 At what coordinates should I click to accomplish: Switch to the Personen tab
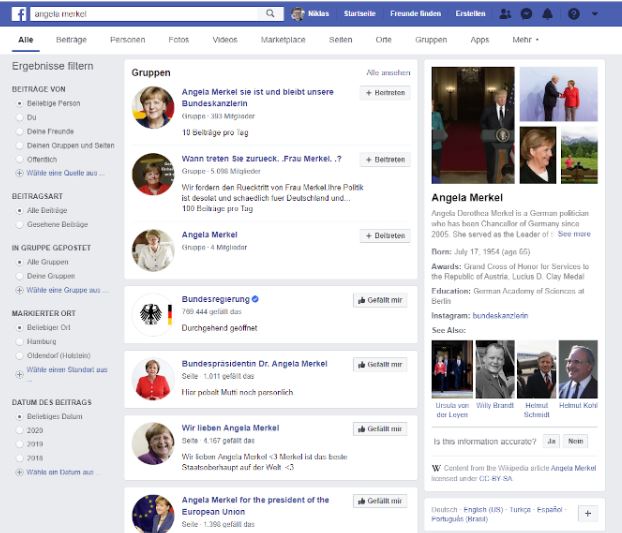point(128,40)
